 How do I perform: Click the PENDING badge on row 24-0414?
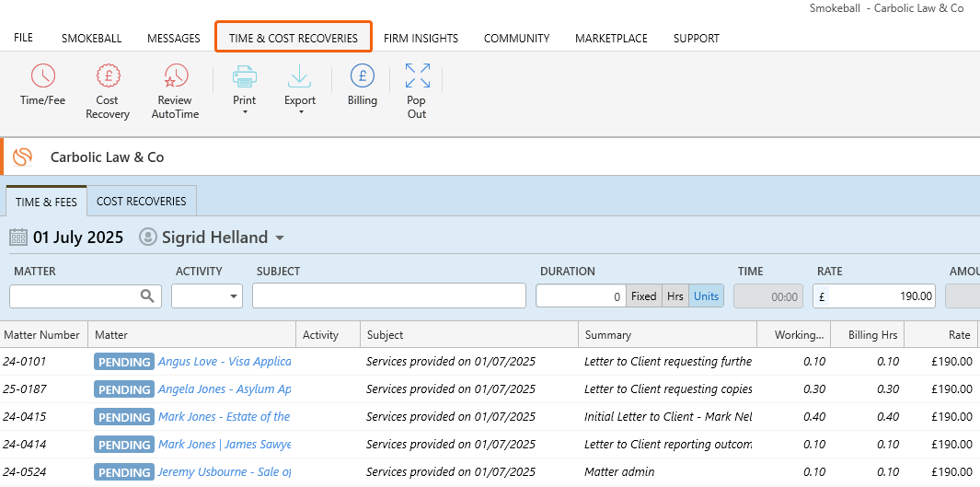(123, 445)
